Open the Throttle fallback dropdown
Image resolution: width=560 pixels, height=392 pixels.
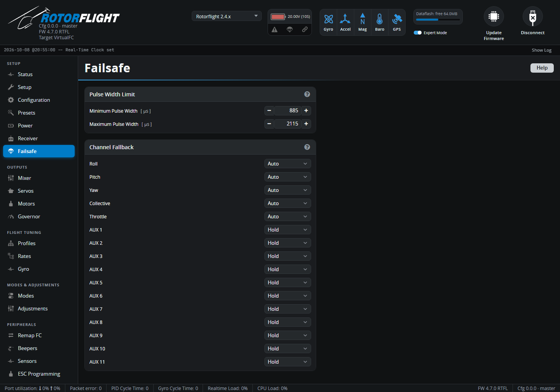pyautogui.click(x=288, y=217)
